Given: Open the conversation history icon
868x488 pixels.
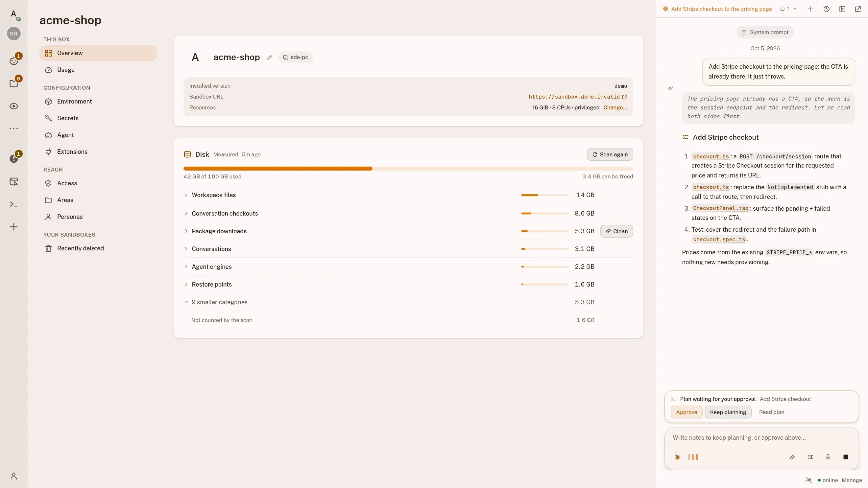Looking at the screenshot, I should pyautogui.click(x=827, y=9).
